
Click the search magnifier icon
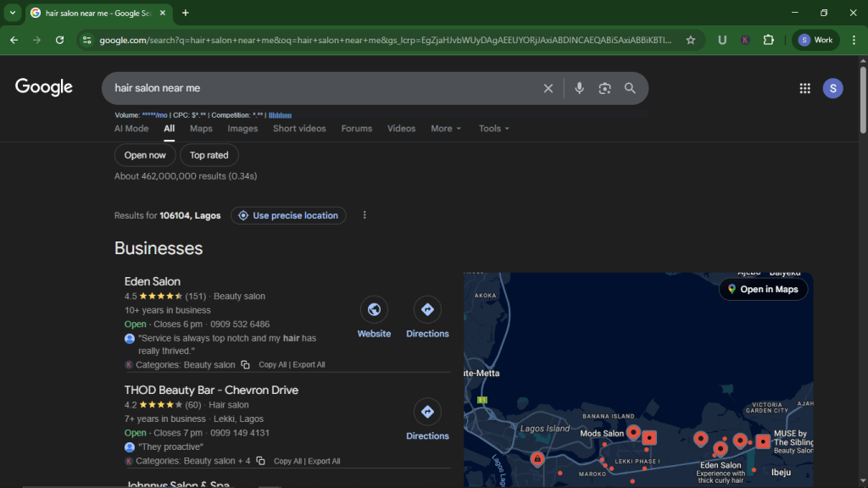pos(630,87)
